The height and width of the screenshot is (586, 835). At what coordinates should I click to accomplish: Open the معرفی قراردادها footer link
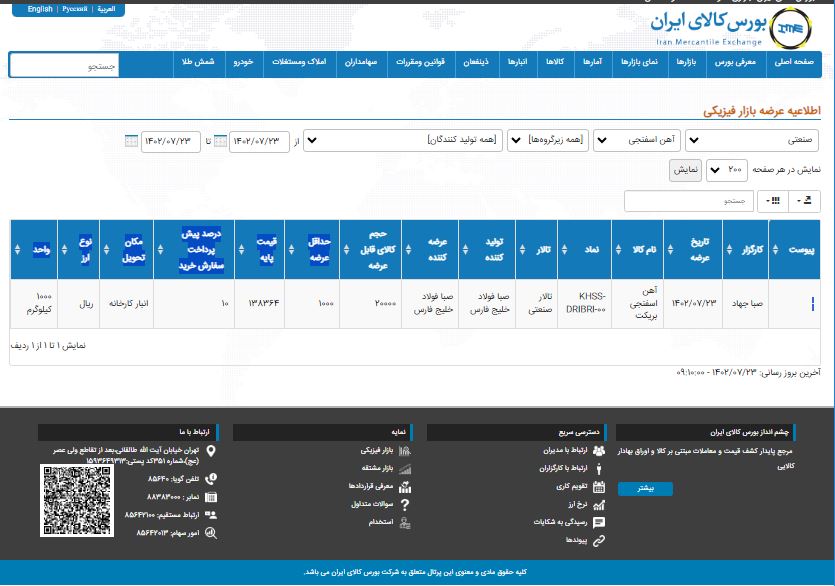[x=371, y=486]
